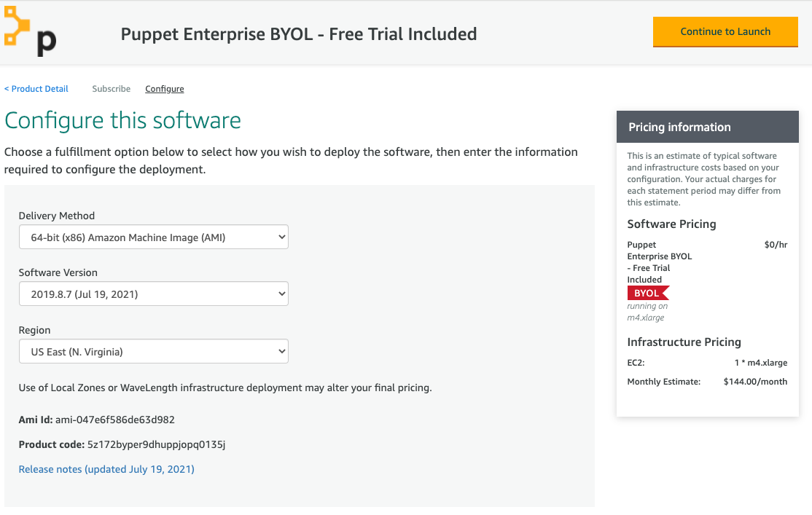Click the 1 * m4.xlarge EC2 value

tap(761, 363)
